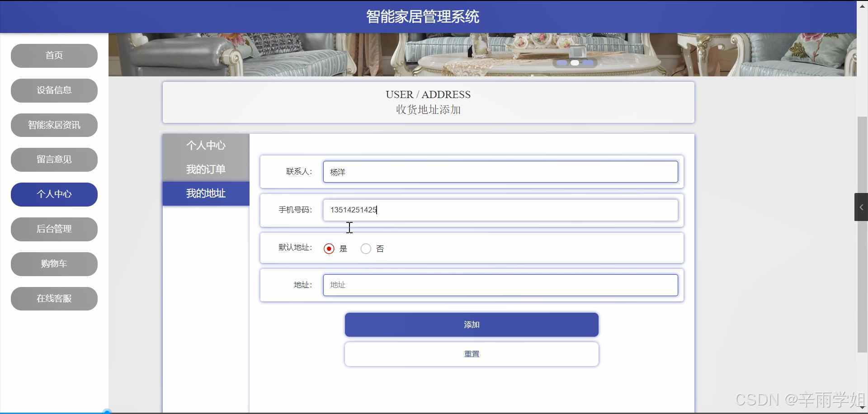The image size is (868, 414).
Task: Open the 后台管理 panel
Action: click(x=54, y=229)
